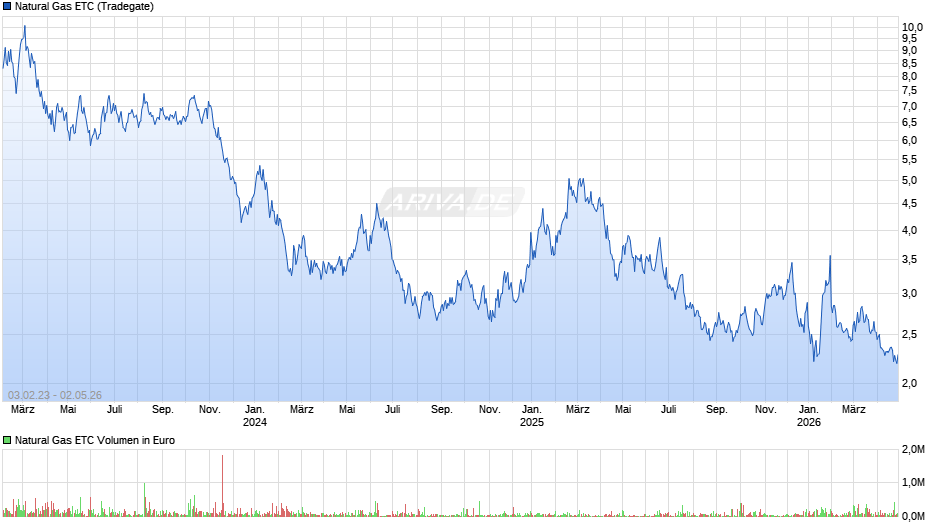The height and width of the screenshot is (526, 940).
Task: Click the '9,0' price axis label
Action: click(x=909, y=50)
